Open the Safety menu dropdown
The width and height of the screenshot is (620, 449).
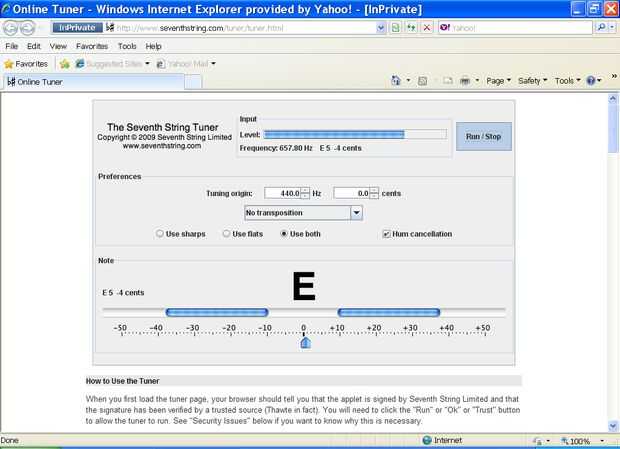[x=532, y=81]
